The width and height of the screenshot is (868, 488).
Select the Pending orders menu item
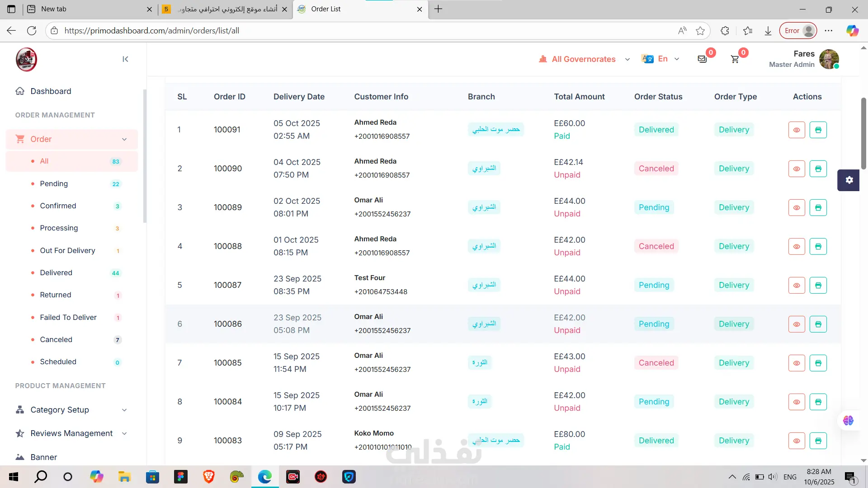coord(54,183)
